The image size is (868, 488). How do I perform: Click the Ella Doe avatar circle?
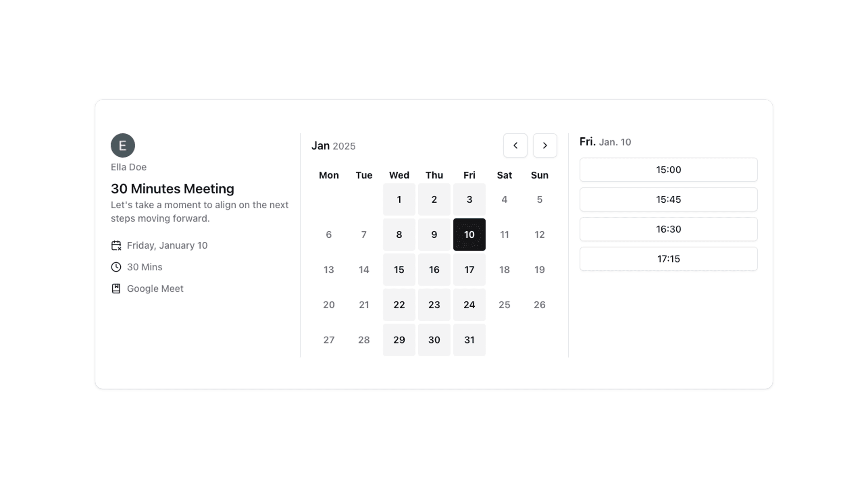[x=123, y=145]
